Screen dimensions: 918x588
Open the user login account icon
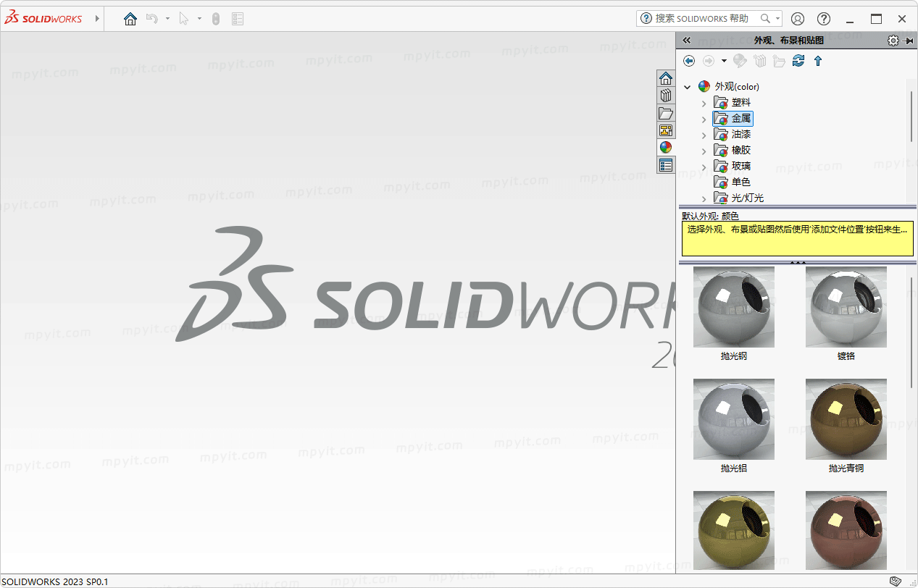tap(798, 19)
